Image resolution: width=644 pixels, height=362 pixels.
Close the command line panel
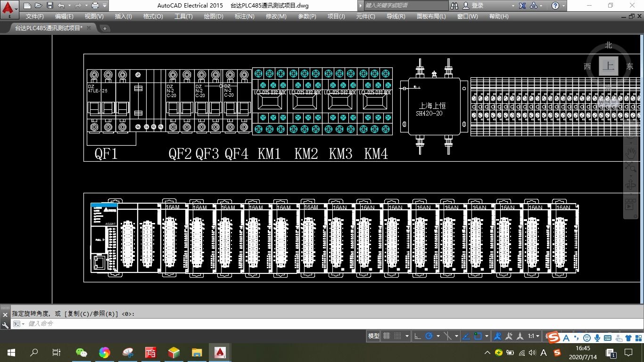(5, 314)
